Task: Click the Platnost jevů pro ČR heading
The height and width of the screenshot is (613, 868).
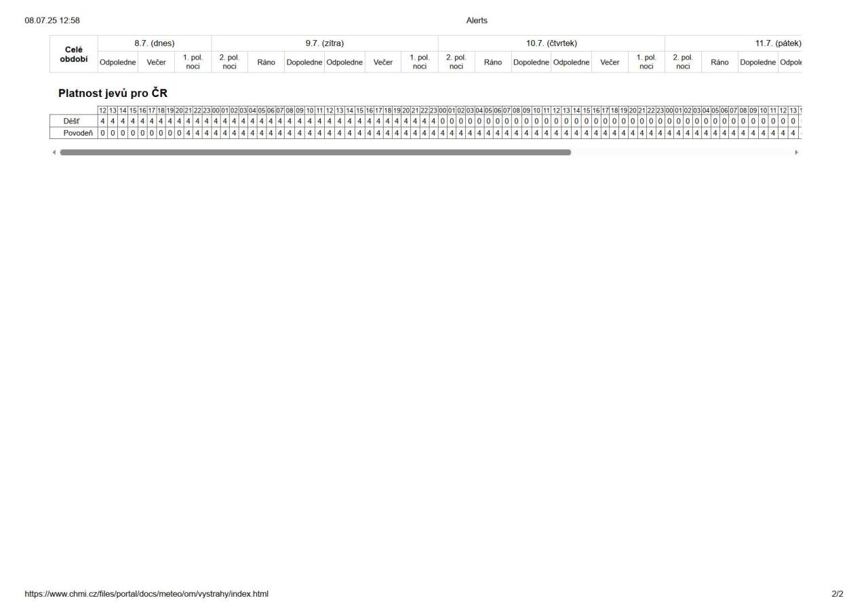Action: pyautogui.click(x=113, y=93)
